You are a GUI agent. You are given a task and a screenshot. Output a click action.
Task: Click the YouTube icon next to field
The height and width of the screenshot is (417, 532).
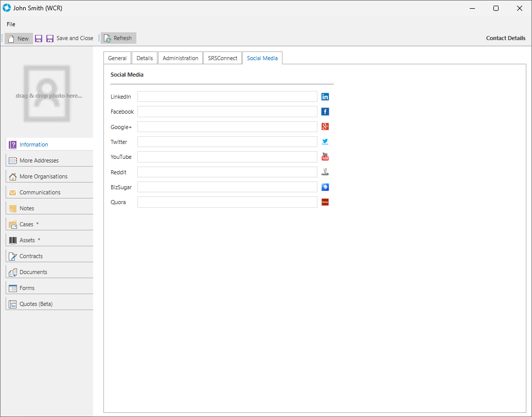(325, 157)
